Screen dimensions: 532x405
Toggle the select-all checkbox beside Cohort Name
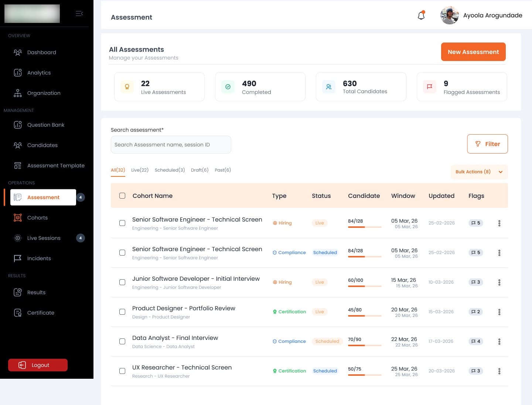click(x=122, y=196)
